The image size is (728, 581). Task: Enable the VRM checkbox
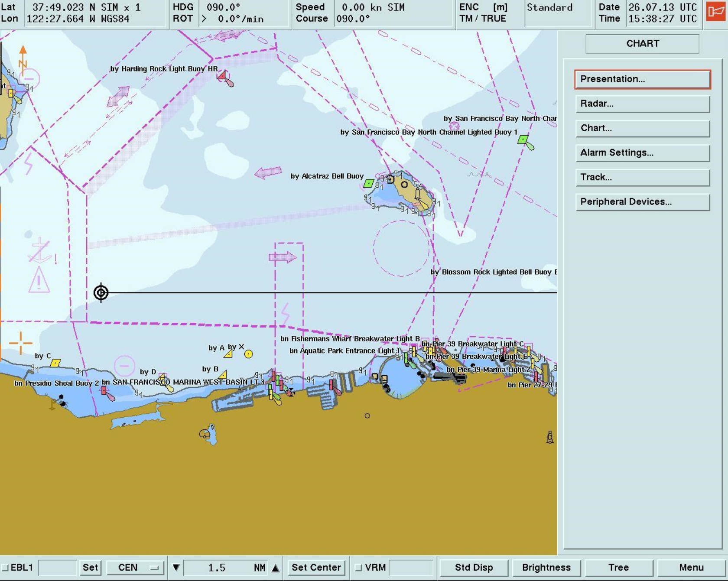click(x=358, y=568)
